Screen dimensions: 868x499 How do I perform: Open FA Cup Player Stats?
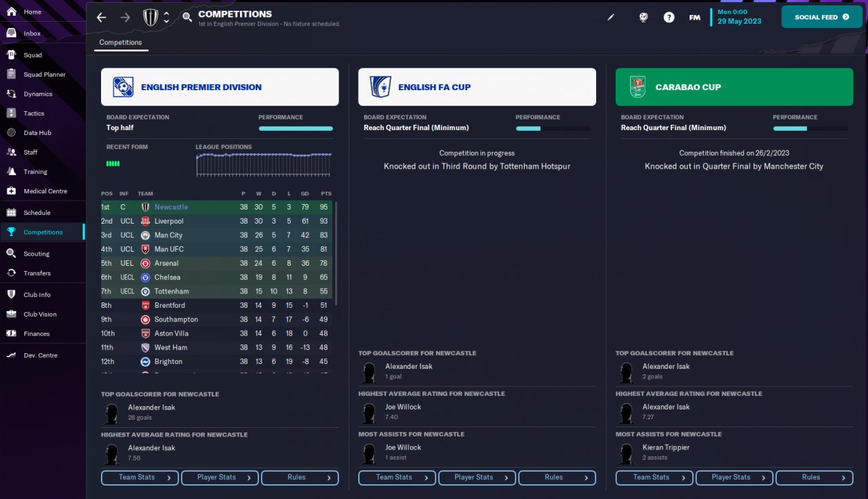(477, 477)
